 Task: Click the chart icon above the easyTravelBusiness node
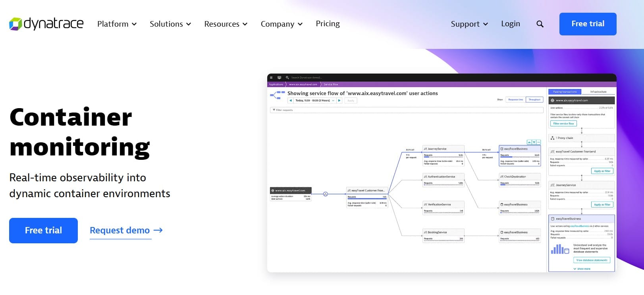pyautogui.click(x=529, y=142)
